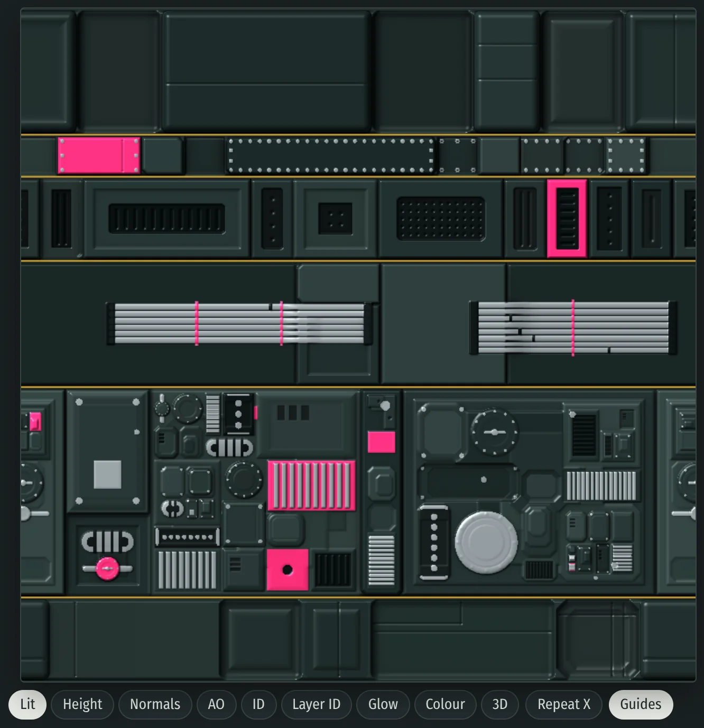This screenshot has height=728, width=704.
Task: Click the pink riveted plate in trim strip
Action: 99,155
